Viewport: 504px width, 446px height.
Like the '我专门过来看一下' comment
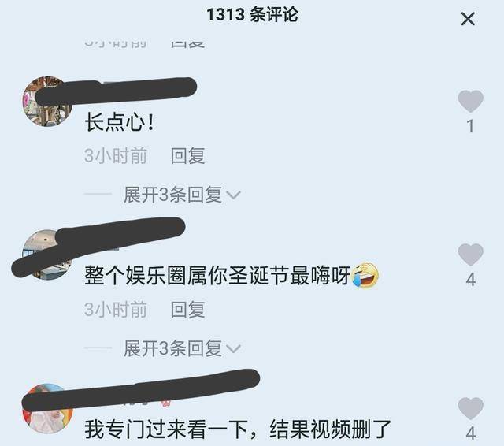(x=471, y=408)
